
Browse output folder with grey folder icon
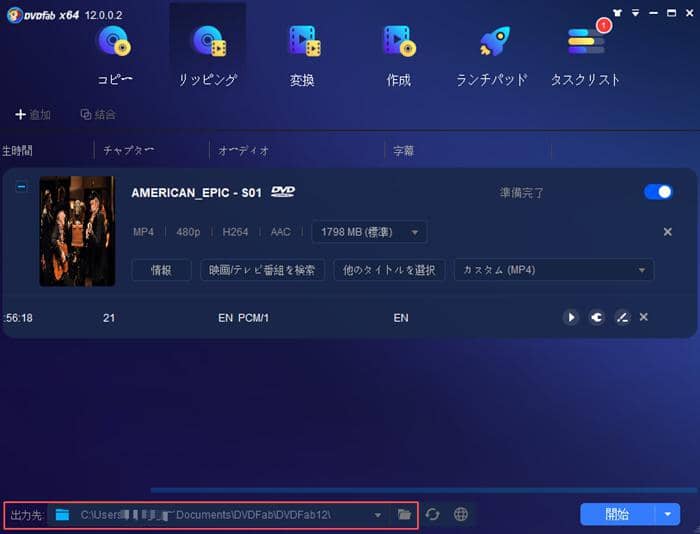click(404, 514)
